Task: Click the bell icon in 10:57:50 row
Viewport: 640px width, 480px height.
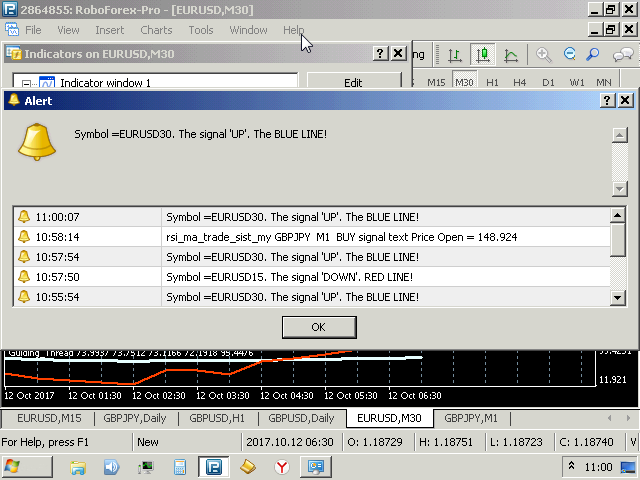Action: coord(24,276)
